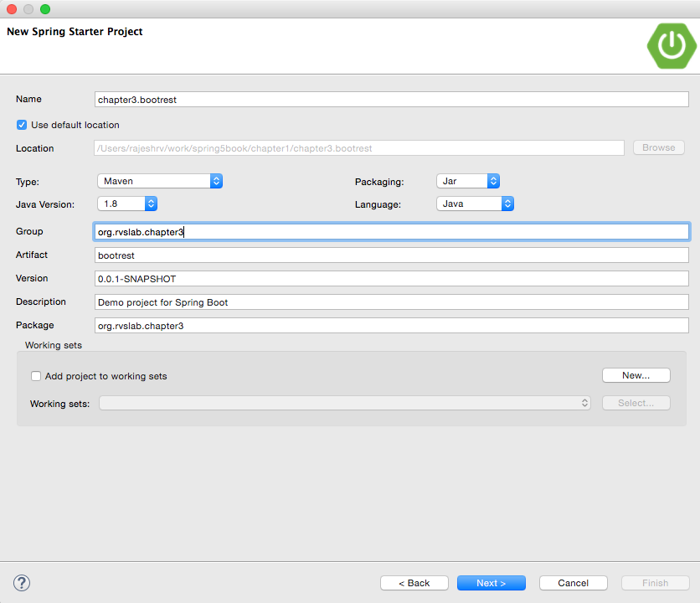
Task: Click the Description label
Action: tap(41, 302)
